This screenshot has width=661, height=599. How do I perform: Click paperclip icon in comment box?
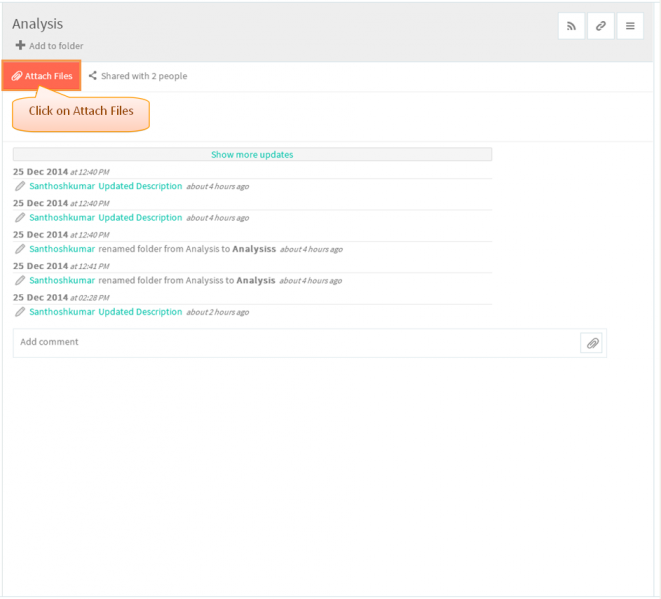pos(592,343)
